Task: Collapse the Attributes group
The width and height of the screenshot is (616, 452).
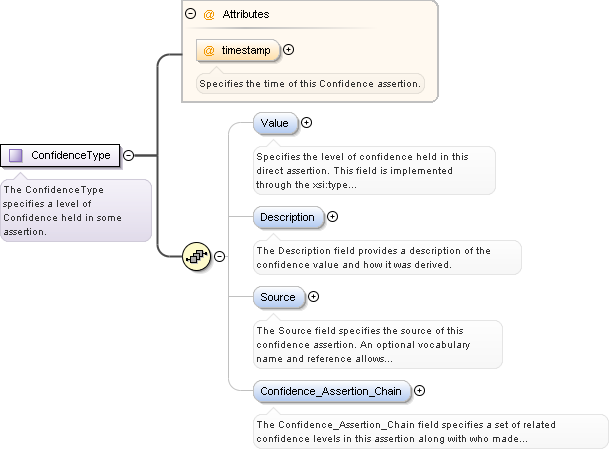Action: point(190,15)
